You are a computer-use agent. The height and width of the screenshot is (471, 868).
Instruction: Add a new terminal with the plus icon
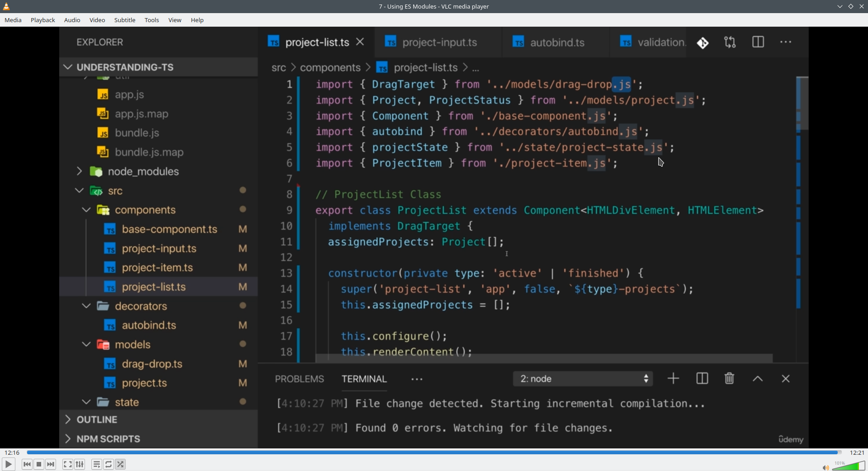point(674,378)
